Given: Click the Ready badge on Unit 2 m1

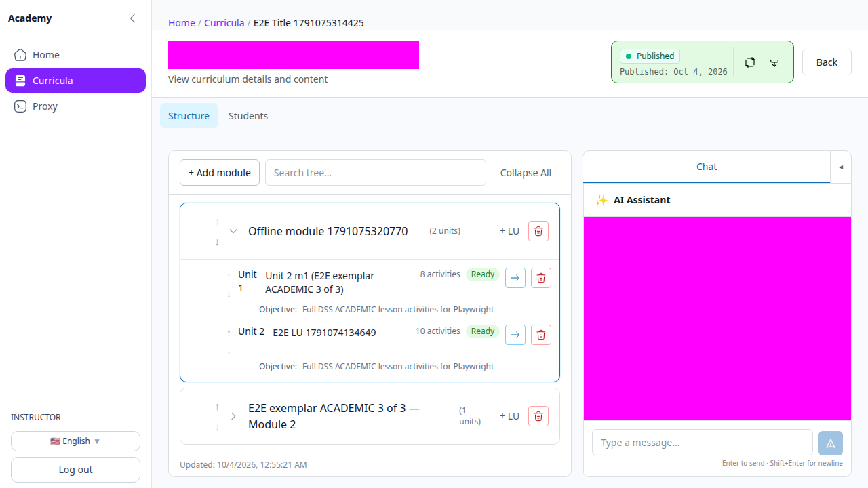Looking at the screenshot, I should [x=483, y=274].
